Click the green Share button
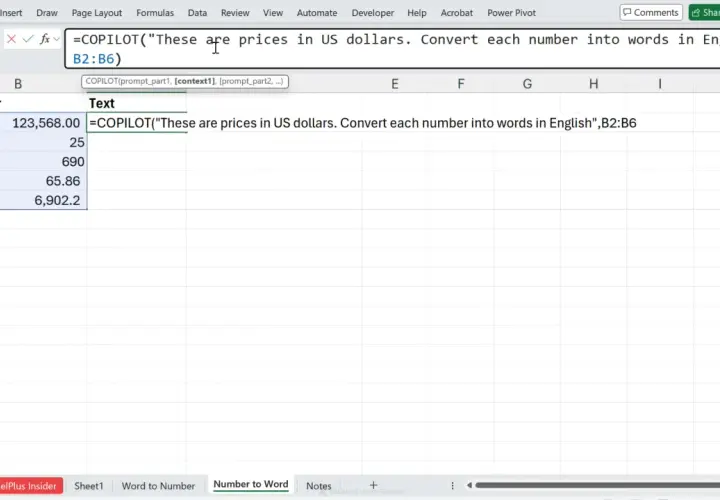The width and height of the screenshot is (720, 500). 705,12
